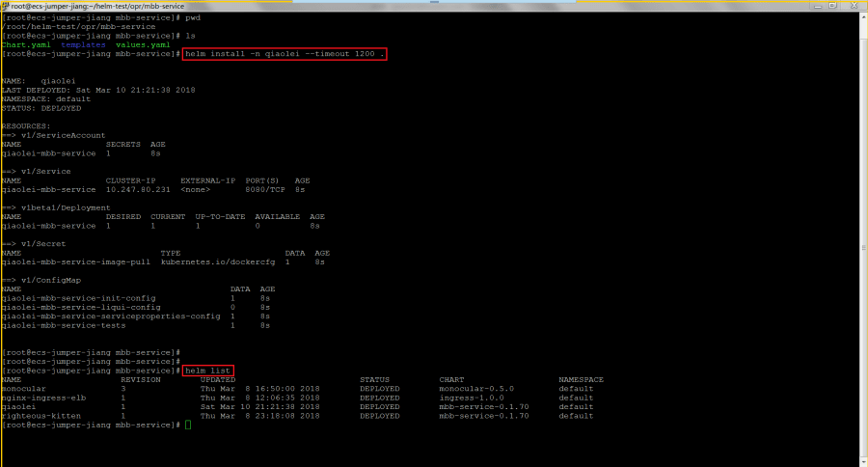Screen dimensions: 868x467
Task: Click the '<none>' external IP value
Action: (x=196, y=189)
